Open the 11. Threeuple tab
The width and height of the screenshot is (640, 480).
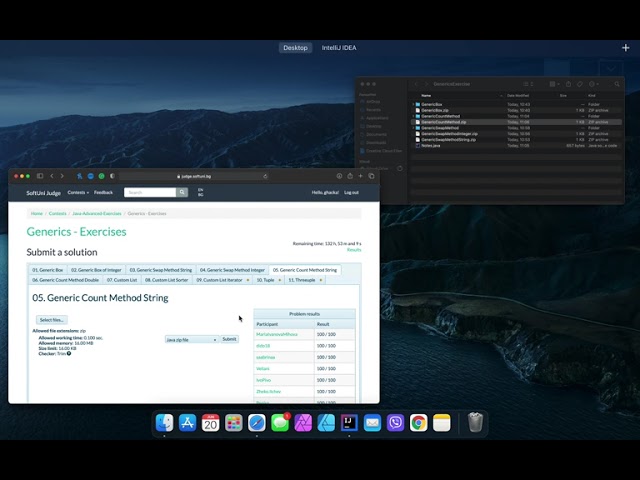[x=305, y=280]
